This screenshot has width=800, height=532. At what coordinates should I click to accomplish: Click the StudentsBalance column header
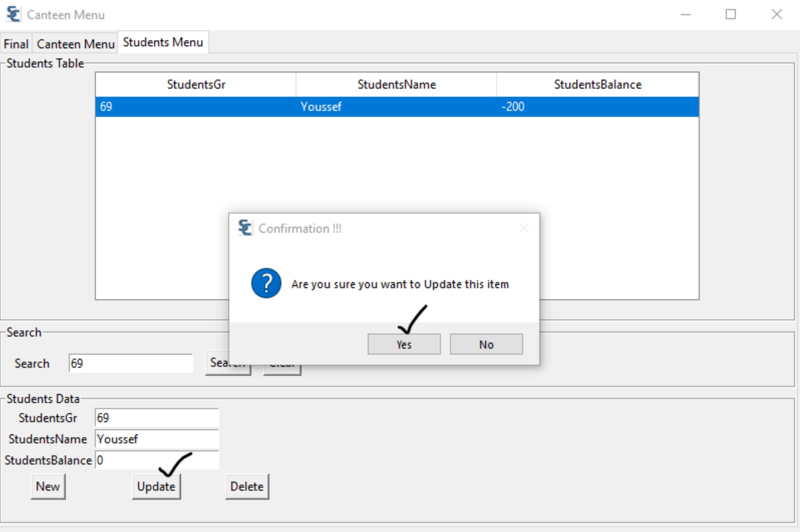pyautogui.click(x=597, y=85)
